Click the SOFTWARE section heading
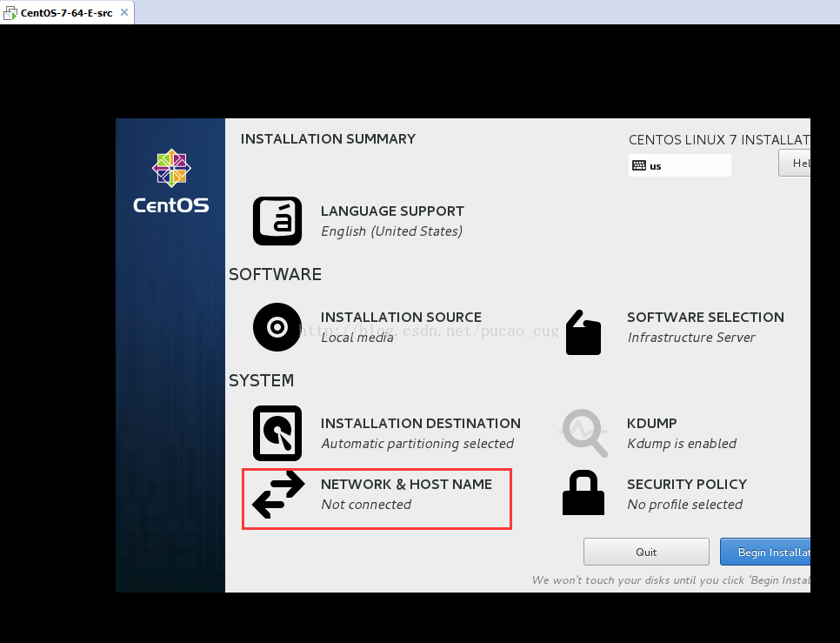The width and height of the screenshot is (840, 643). tap(275, 274)
